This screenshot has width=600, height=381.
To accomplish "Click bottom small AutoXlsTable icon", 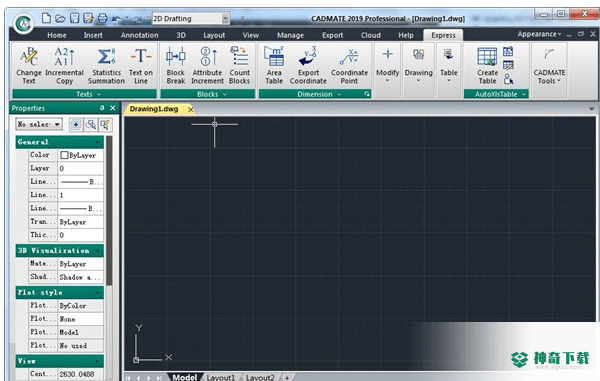I will point(508,79).
